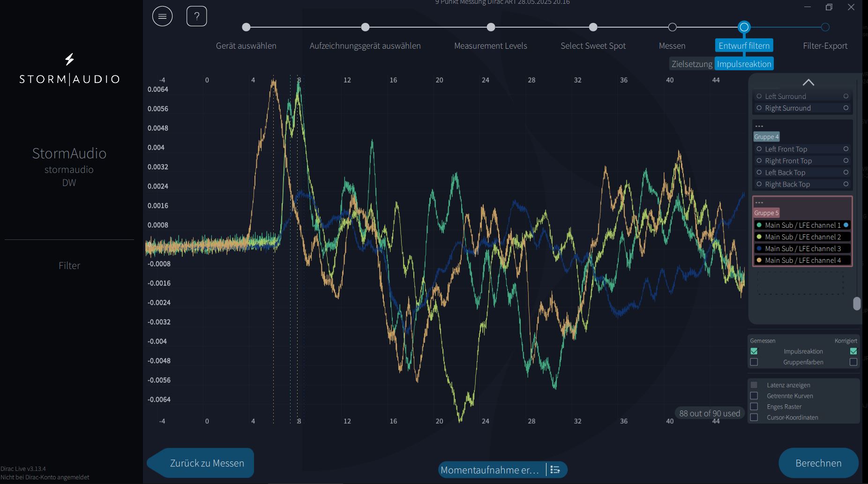Viewport: 868px width, 484px height.
Task: Enable Korrigiert Gruppenfarben checkbox
Action: pos(853,362)
